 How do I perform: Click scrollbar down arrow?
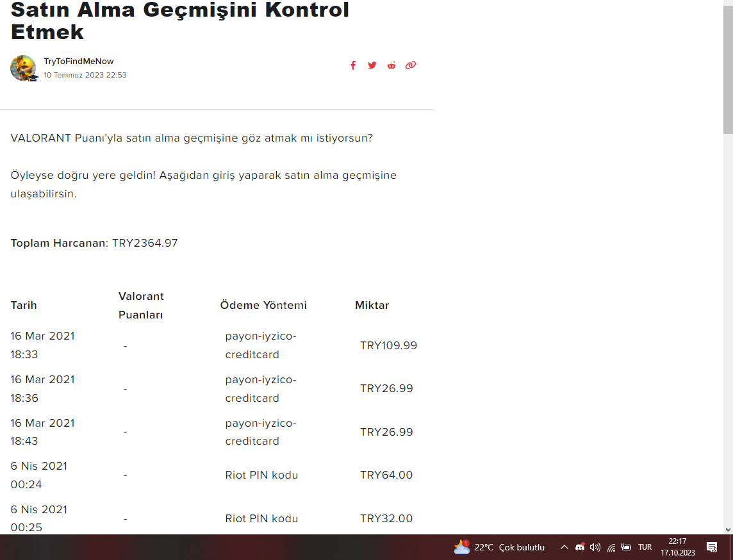click(728, 530)
